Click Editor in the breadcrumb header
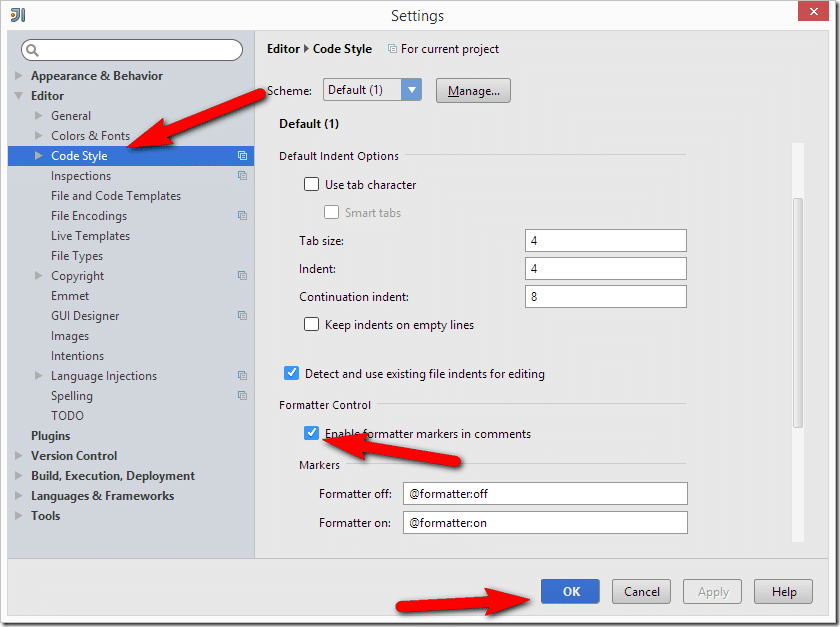 pos(283,49)
